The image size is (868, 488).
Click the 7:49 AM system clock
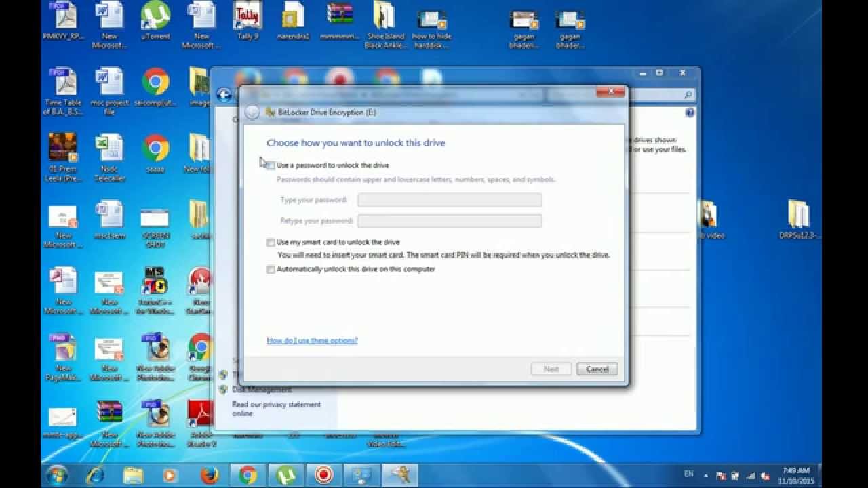tap(795, 475)
